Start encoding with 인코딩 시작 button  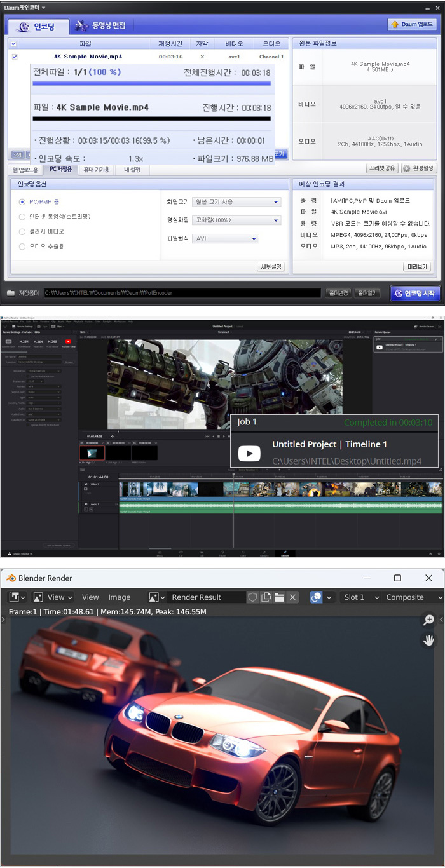pyautogui.click(x=414, y=293)
